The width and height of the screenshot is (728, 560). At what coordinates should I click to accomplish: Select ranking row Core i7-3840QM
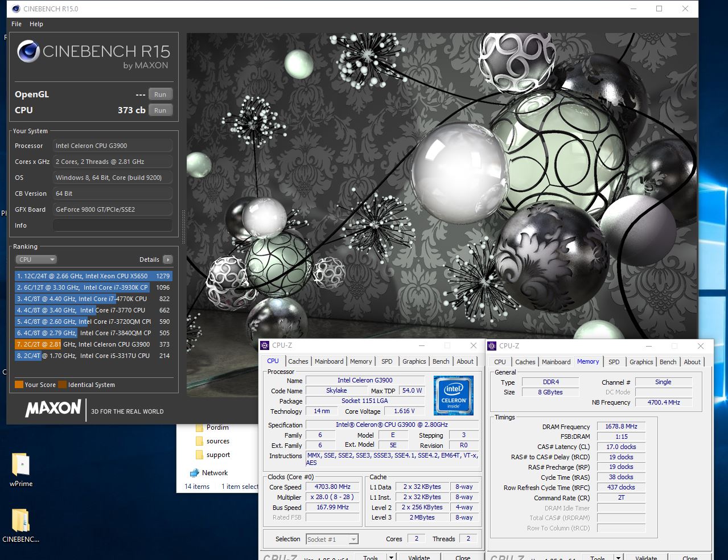tap(93, 333)
